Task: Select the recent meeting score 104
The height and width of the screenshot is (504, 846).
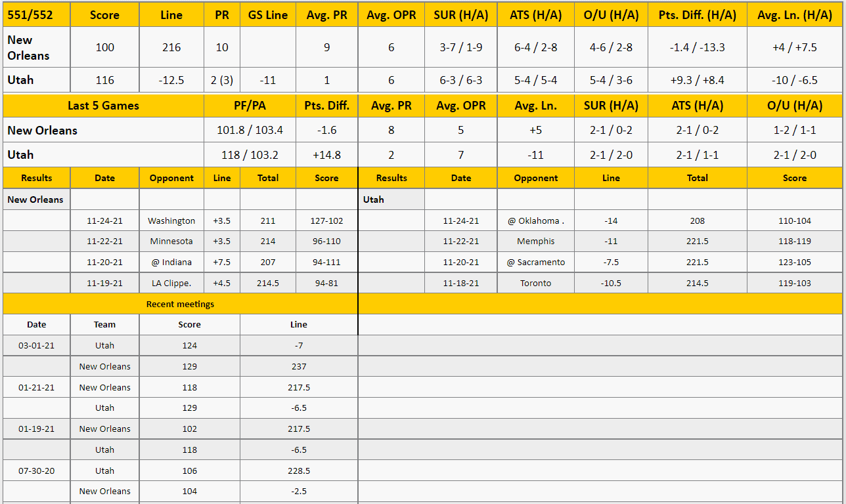Action: 189,491
